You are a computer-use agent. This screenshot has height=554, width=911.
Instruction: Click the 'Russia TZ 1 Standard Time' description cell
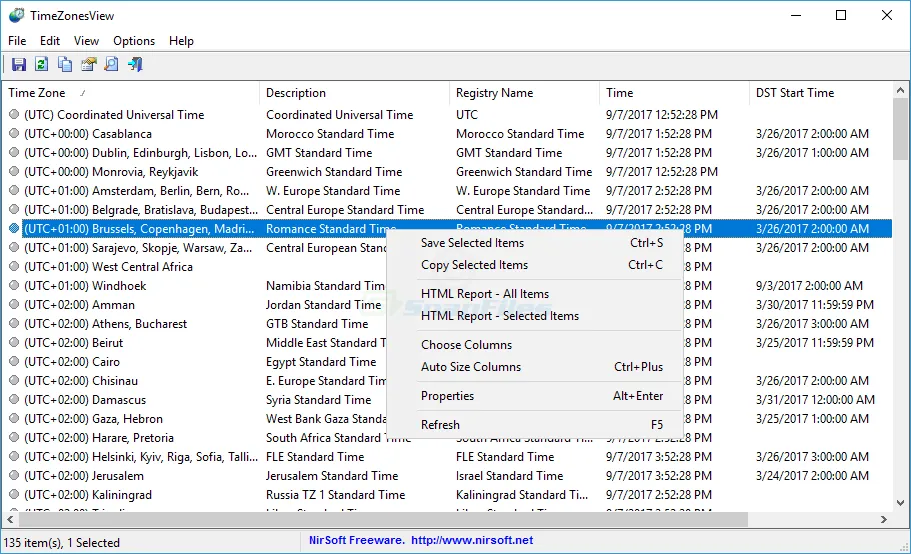(x=335, y=495)
